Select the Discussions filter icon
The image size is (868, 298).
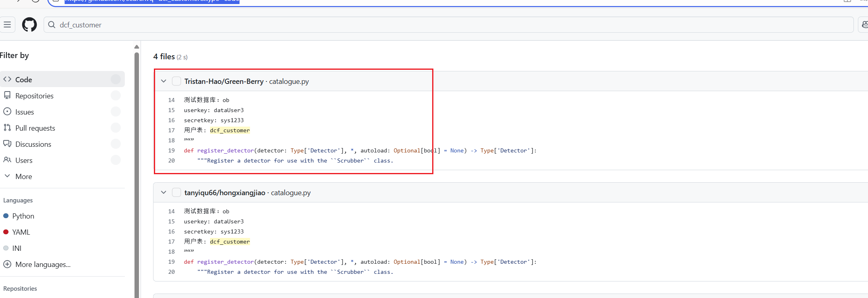tap(7, 144)
